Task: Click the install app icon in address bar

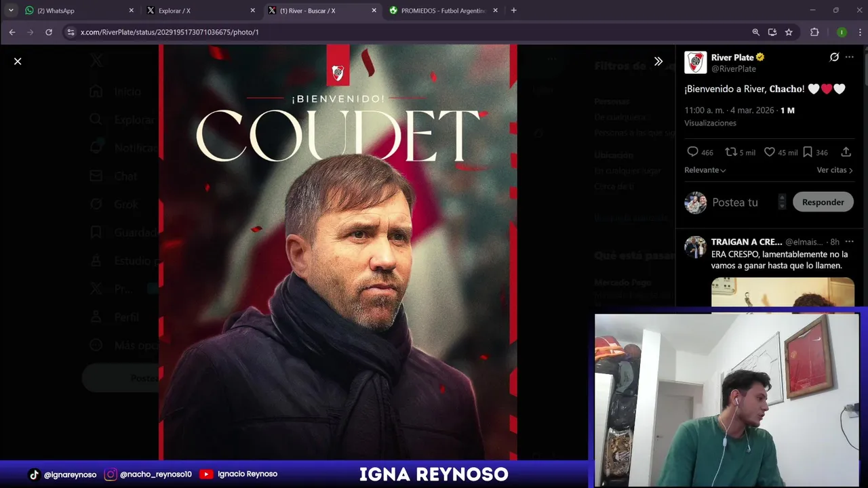Action: [772, 32]
